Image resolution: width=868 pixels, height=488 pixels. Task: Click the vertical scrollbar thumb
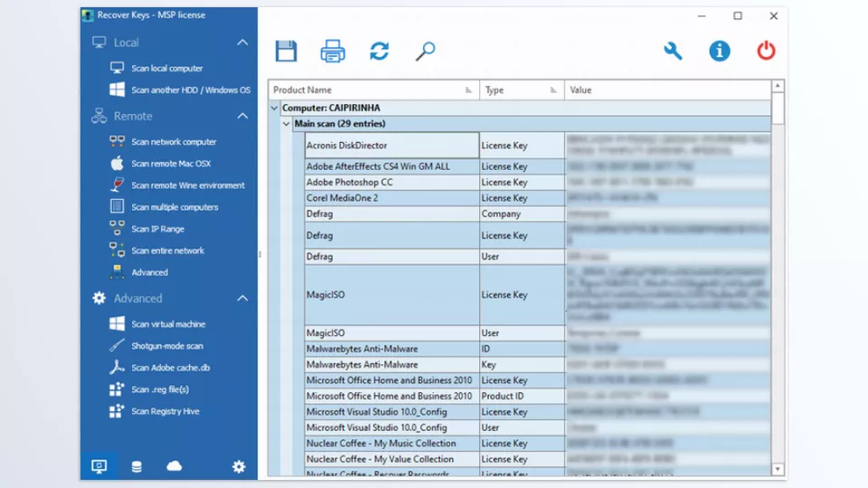pyautogui.click(x=778, y=108)
